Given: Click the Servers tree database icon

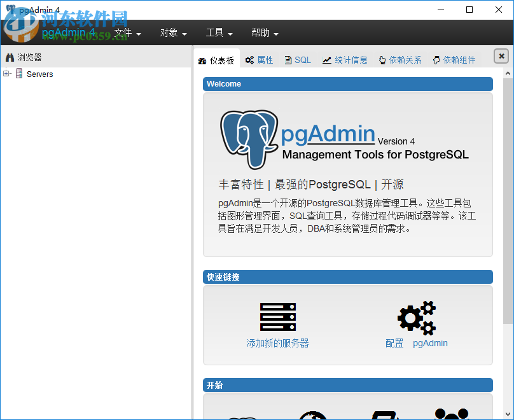Looking at the screenshot, I should 20,74.
